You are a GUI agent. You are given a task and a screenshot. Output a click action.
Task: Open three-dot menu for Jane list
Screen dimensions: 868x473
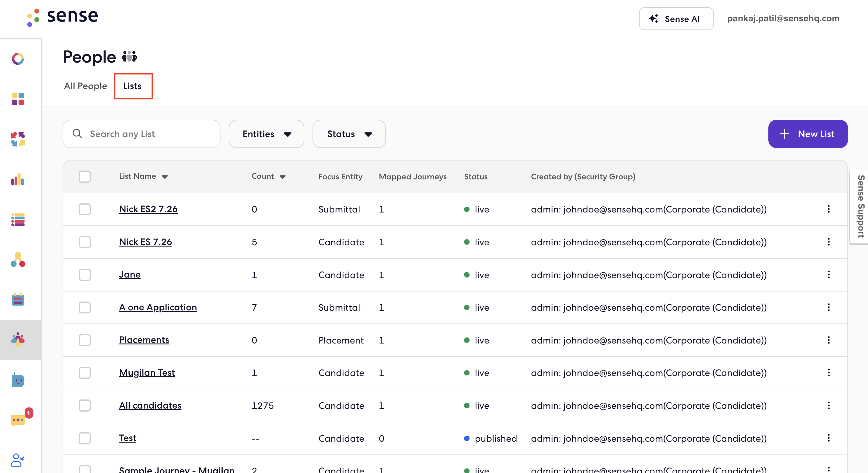click(x=829, y=274)
